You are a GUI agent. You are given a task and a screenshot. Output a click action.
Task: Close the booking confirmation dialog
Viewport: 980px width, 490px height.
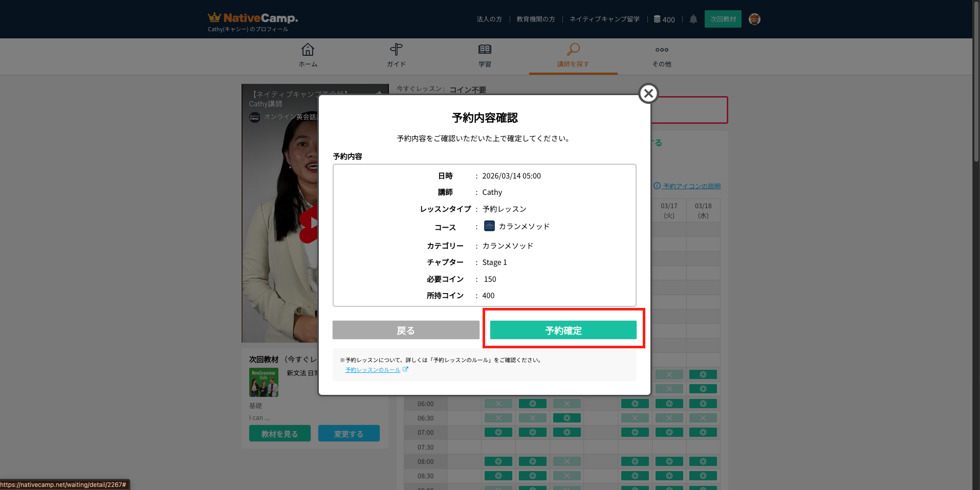tap(648, 94)
